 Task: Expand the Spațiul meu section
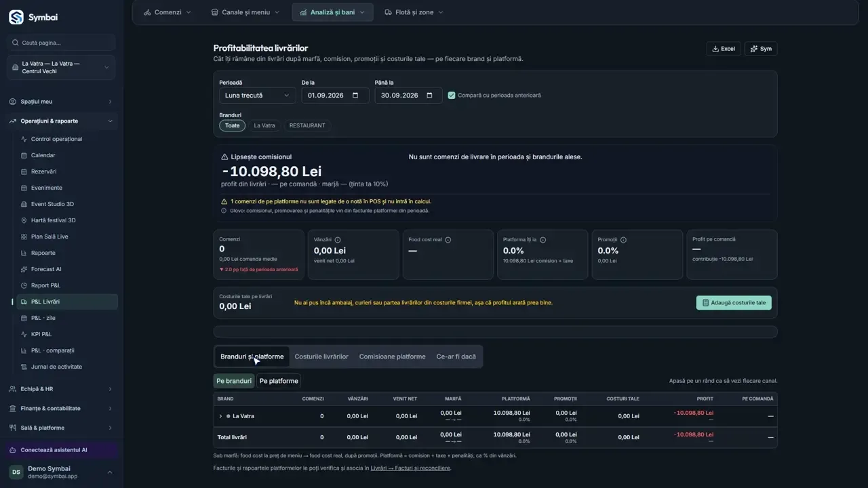coord(61,102)
